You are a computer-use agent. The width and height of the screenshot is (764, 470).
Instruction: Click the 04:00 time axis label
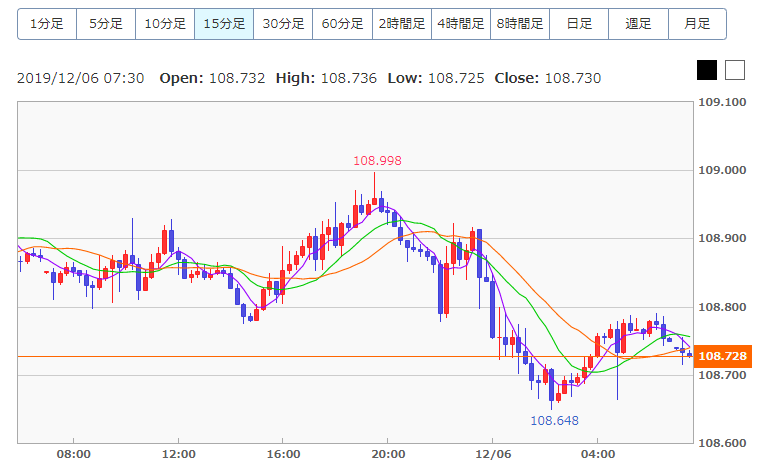pyautogui.click(x=598, y=454)
